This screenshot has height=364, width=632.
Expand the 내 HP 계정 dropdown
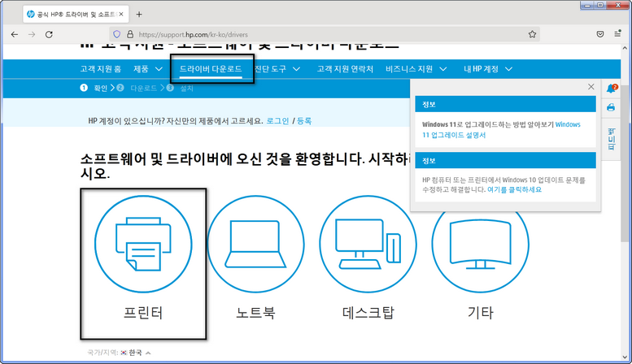coord(488,69)
